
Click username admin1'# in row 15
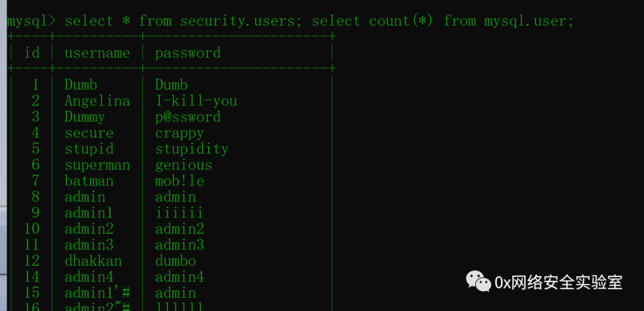click(x=97, y=293)
